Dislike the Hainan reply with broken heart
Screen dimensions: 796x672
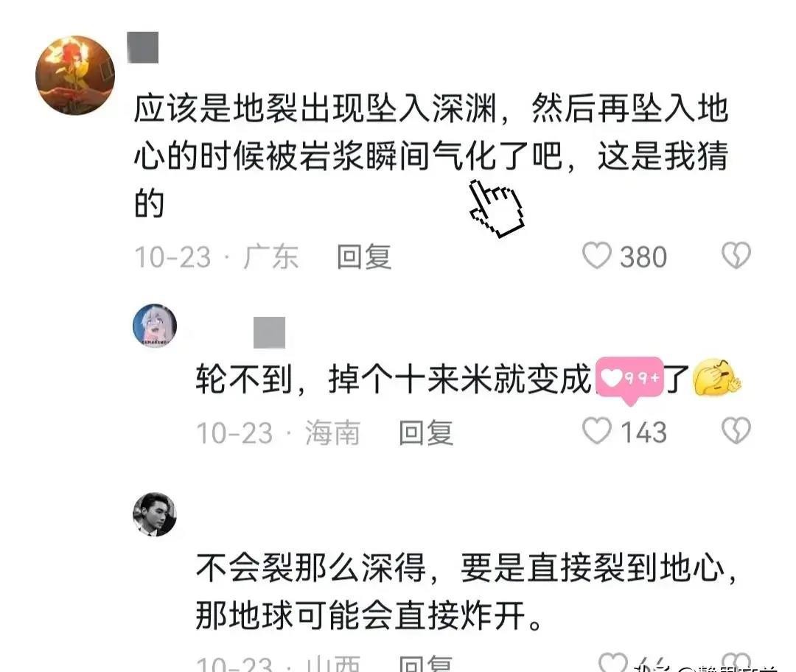click(x=736, y=431)
